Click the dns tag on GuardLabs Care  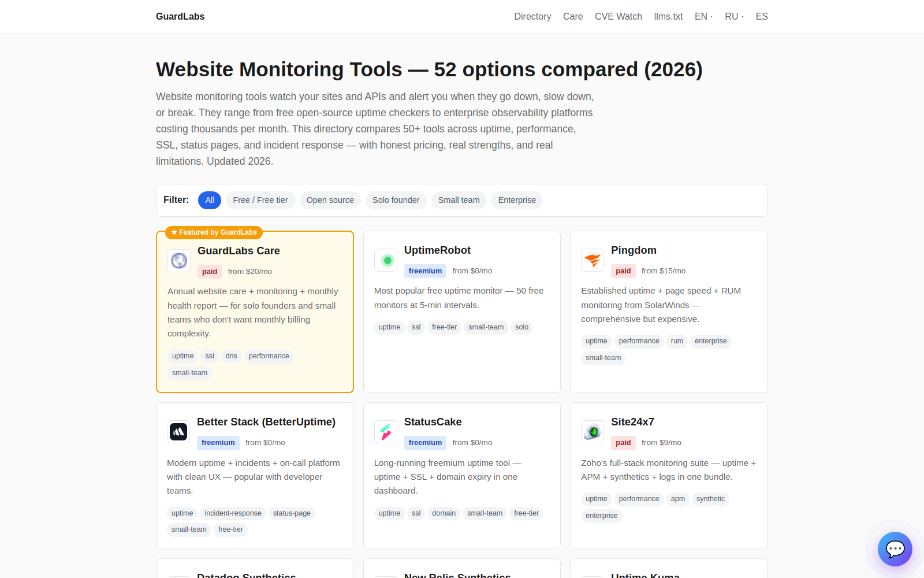point(232,356)
